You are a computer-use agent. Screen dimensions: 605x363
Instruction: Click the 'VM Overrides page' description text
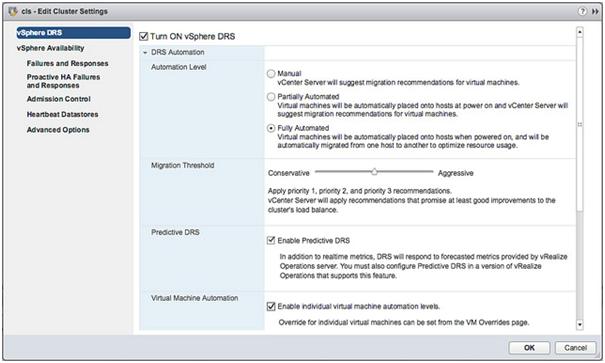point(404,322)
